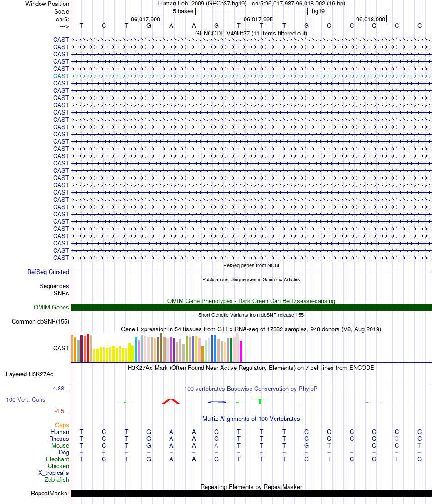Viewport: 432px width, 504px height.
Task: Click the 96,017,995 position marker
Action: click(x=258, y=19)
